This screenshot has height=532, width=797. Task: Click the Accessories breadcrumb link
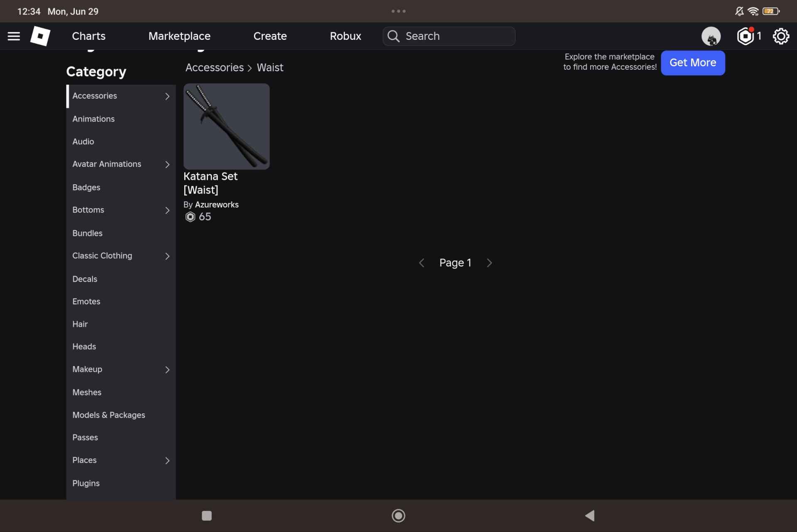click(215, 67)
